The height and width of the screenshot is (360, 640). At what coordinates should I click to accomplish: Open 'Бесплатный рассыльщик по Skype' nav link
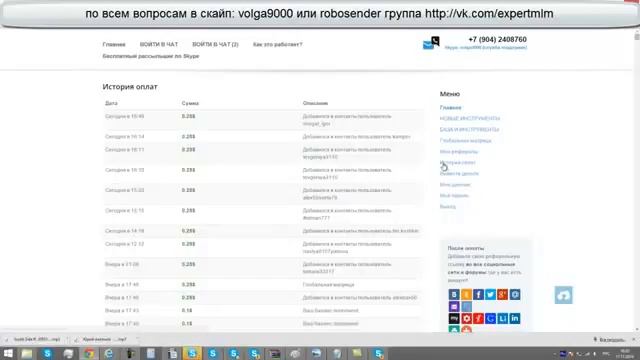tap(151, 56)
